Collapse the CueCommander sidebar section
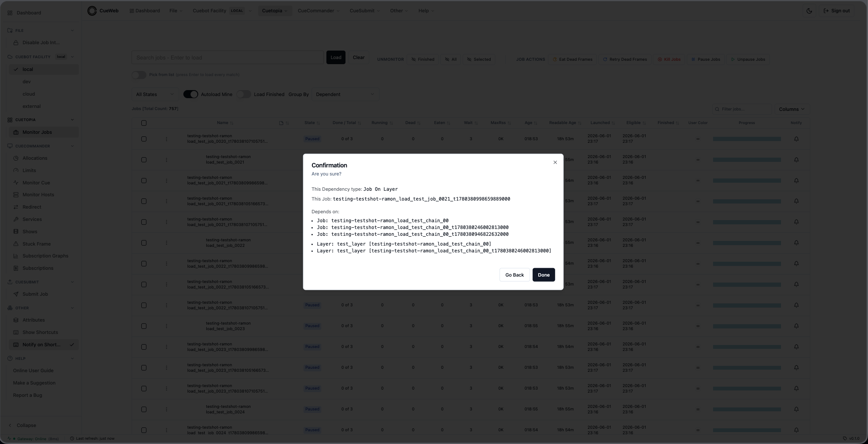This screenshot has width=868, height=444. pyautogui.click(x=41, y=146)
